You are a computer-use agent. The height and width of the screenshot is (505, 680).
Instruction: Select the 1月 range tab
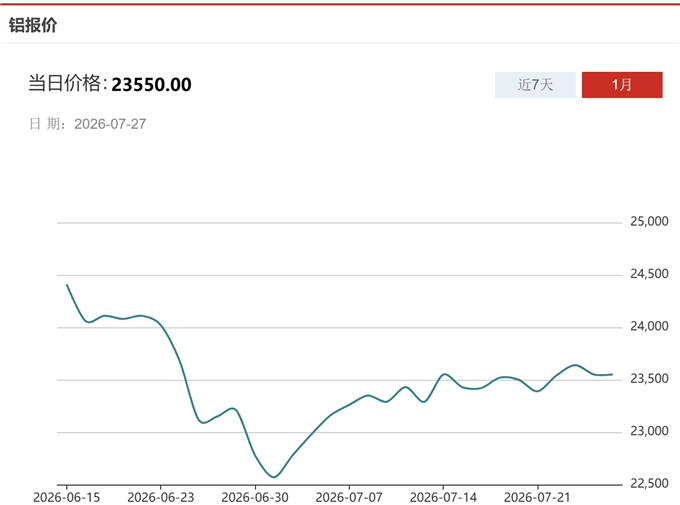pyautogui.click(x=622, y=85)
